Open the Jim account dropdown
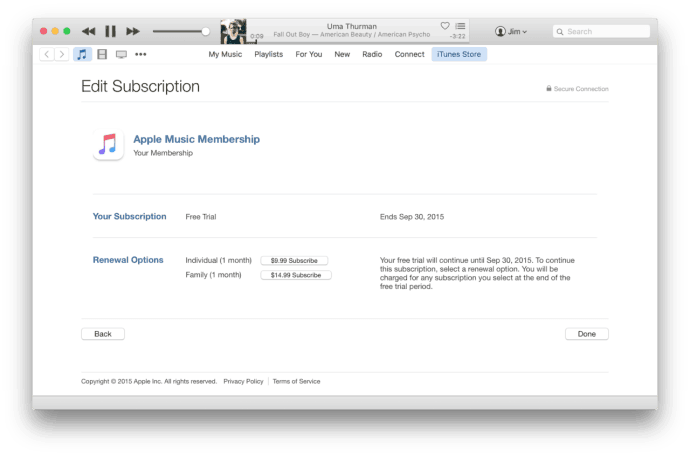The height and width of the screenshot is (456, 690). [x=510, y=32]
